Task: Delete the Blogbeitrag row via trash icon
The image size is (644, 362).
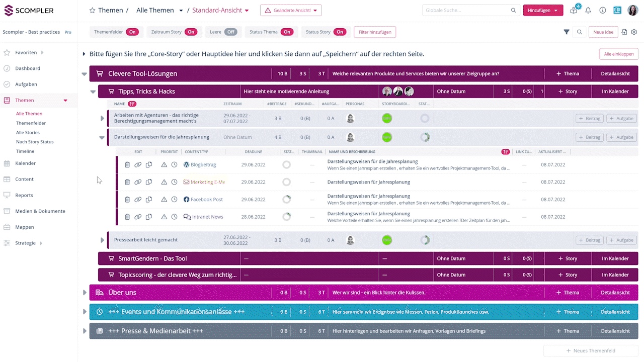Action: (x=127, y=165)
